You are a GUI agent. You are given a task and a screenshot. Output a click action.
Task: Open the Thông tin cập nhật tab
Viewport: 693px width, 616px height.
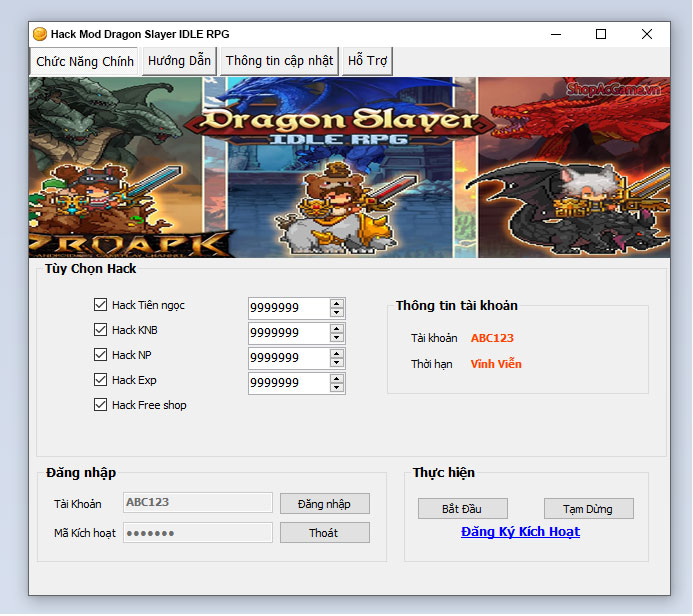click(x=279, y=61)
